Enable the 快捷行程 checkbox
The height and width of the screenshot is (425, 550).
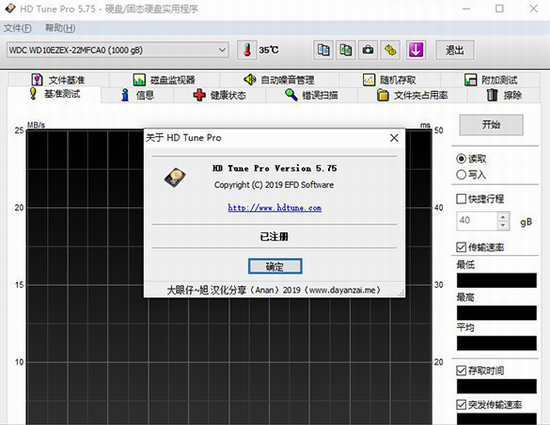click(x=461, y=199)
